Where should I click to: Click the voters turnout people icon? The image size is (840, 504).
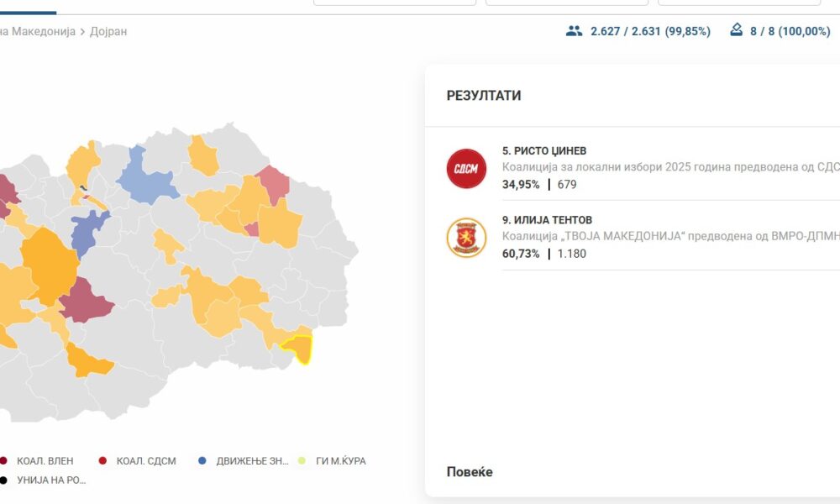coord(575,31)
